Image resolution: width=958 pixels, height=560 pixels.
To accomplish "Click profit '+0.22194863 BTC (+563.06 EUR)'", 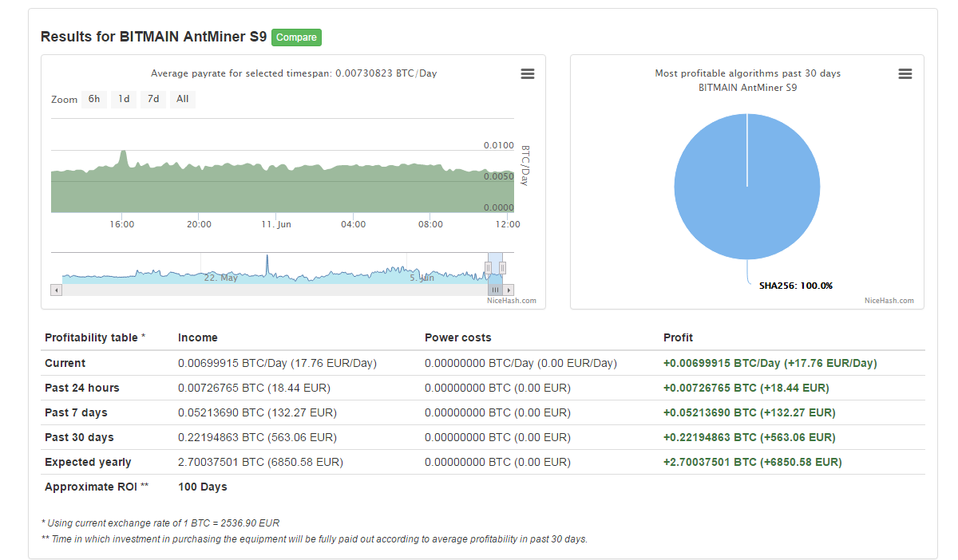I will [750, 437].
